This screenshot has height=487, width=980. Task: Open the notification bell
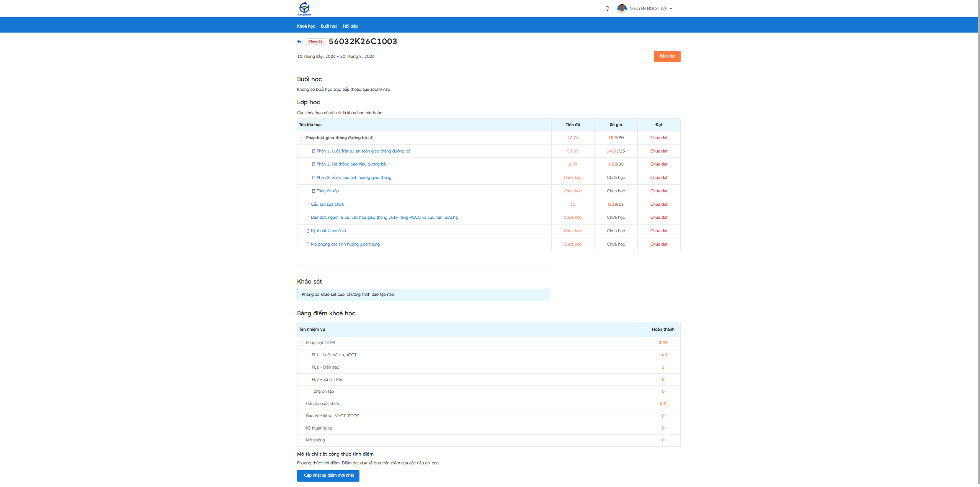pos(607,8)
